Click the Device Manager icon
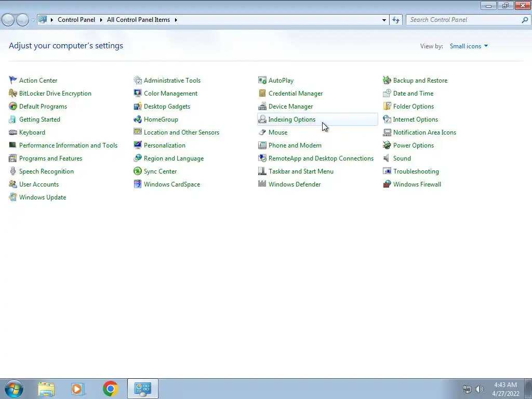The height and width of the screenshot is (399, 532). tap(262, 106)
